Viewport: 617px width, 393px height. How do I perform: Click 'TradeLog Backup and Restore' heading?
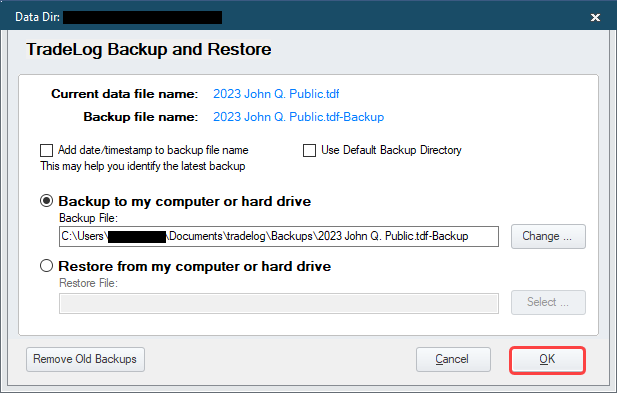click(x=149, y=50)
